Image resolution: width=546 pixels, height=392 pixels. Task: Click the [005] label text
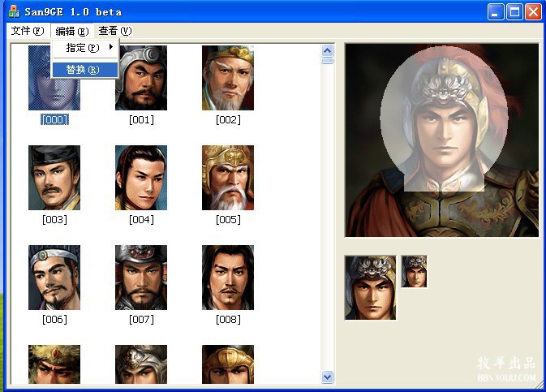point(228,219)
